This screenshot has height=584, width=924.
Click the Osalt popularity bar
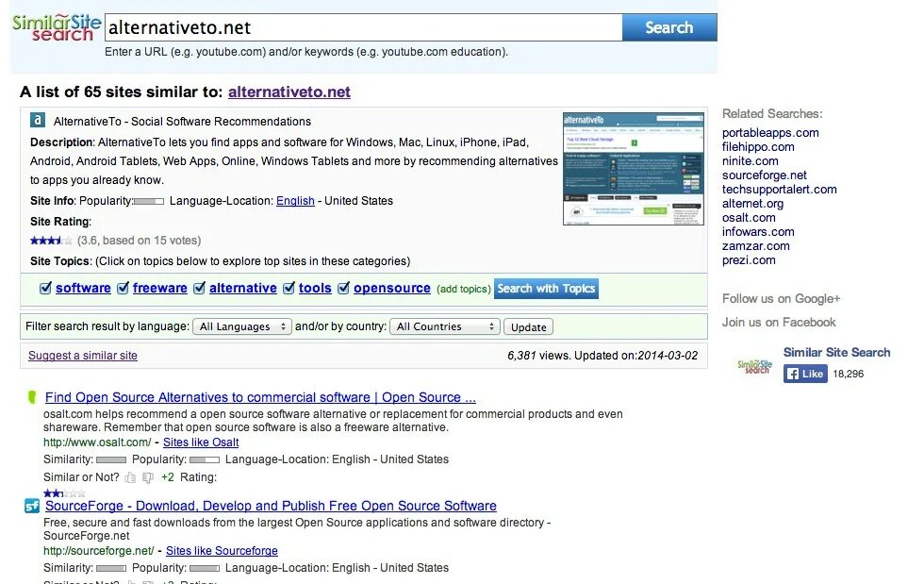tap(205, 459)
